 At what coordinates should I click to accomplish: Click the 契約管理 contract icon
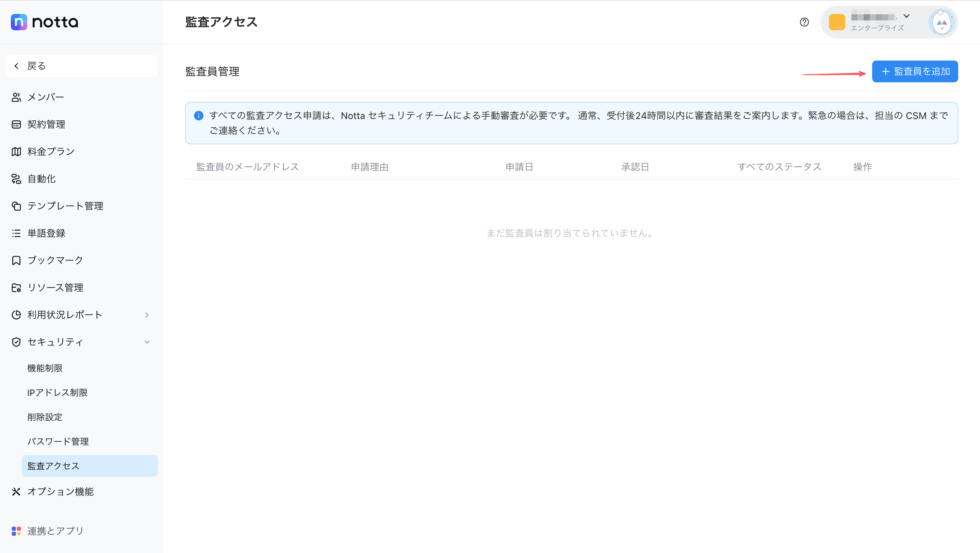click(16, 124)
